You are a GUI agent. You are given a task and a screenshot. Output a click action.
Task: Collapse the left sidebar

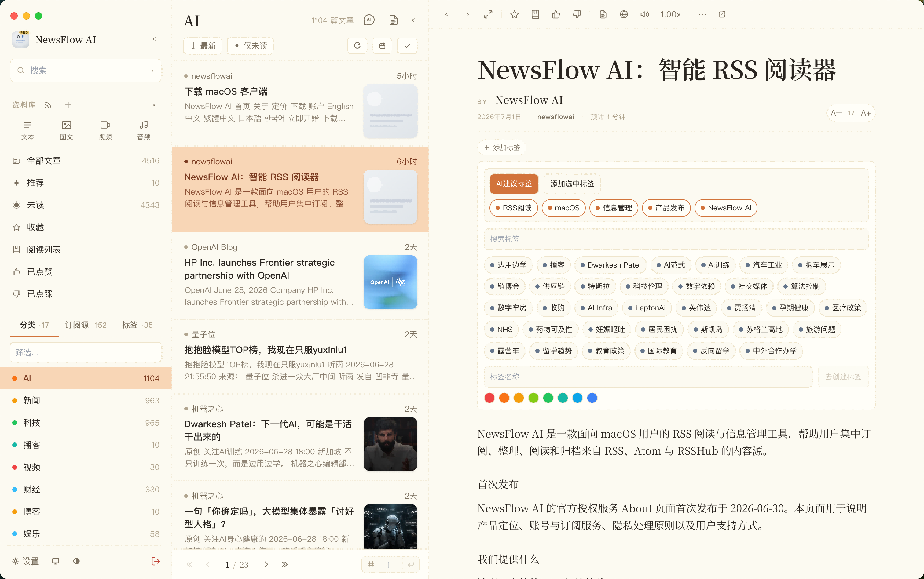tap(154, 39)
